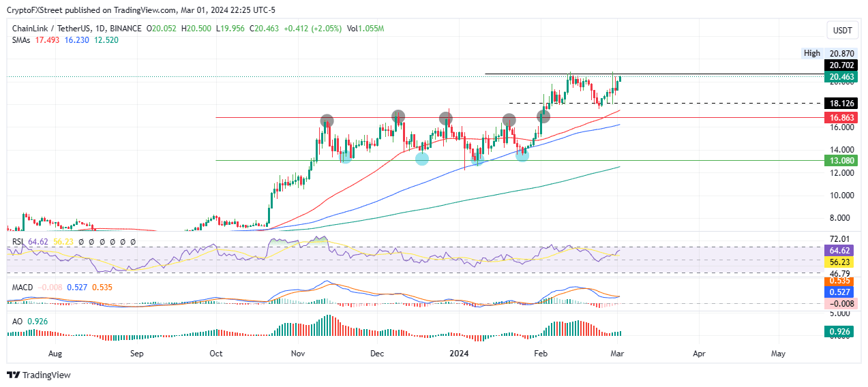This screenshot has height=387, width=868.
Task: Expand the SMAs indicator legend
Action: coord(20,40)
